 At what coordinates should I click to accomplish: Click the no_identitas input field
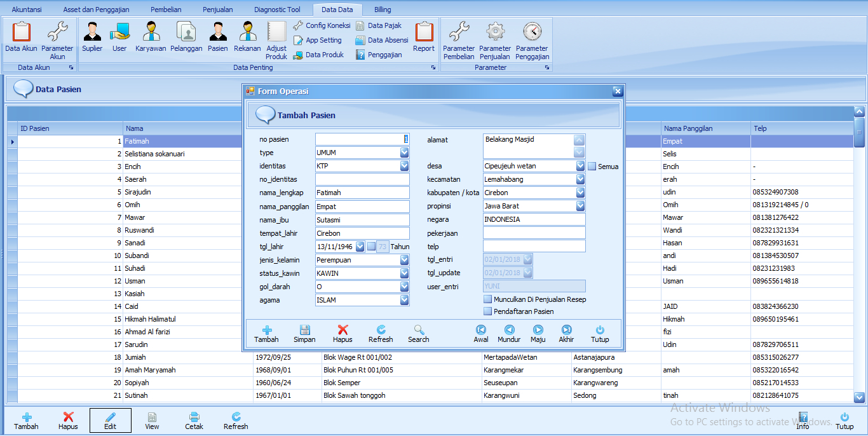coord(362,180)
